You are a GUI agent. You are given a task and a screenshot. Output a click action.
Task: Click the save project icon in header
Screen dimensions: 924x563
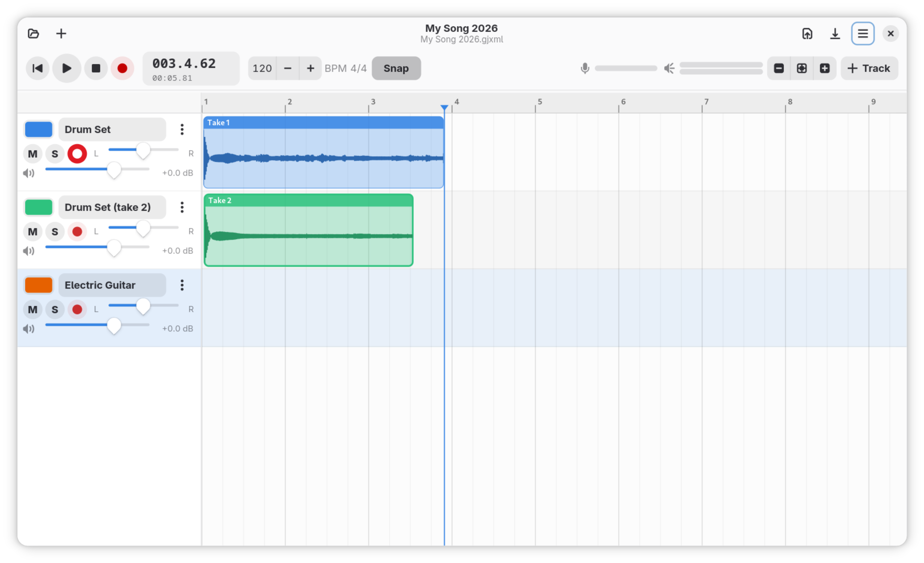point(807,34)
